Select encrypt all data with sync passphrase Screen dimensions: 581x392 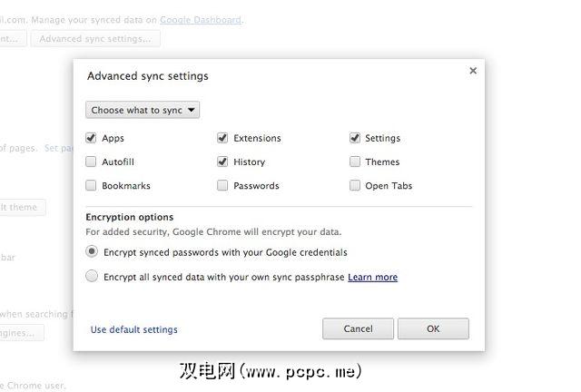(x=92, y=277)
